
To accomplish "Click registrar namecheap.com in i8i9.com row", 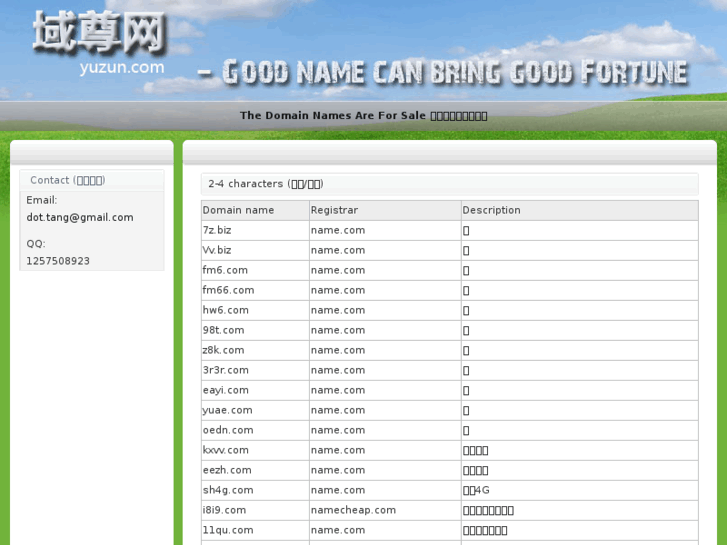I will coord(353,510).
